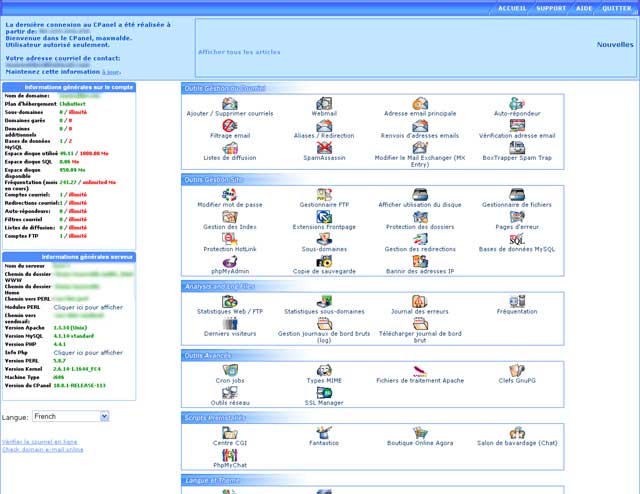This screenshot has width=640, height=494.
Task: Open Protection HotLink icon
Action: coord(230,239)
